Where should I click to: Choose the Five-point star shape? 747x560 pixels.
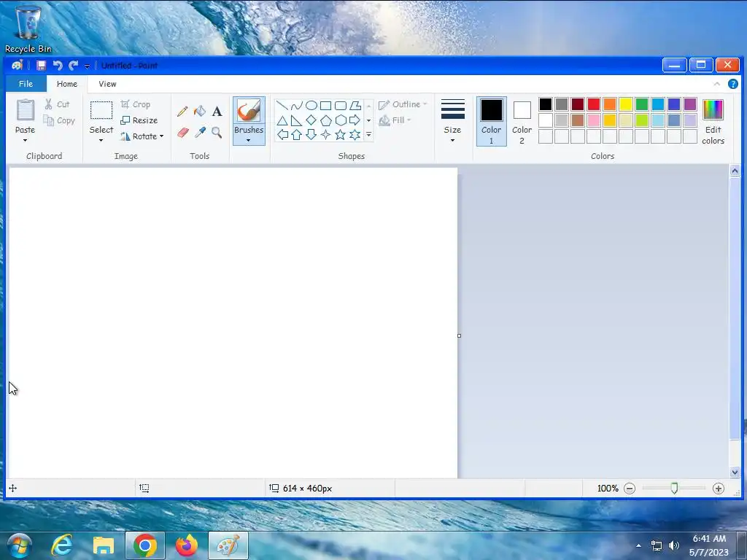341,135
